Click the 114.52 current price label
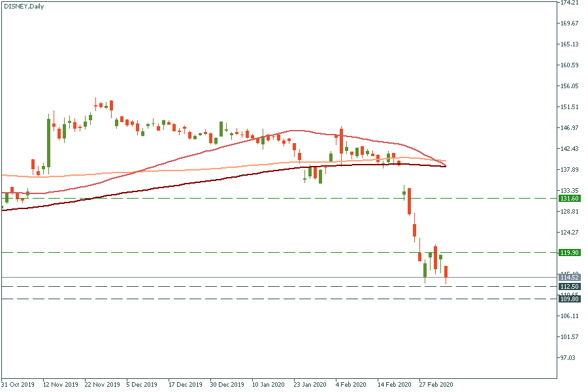588x392 pixels. point(570,278)
